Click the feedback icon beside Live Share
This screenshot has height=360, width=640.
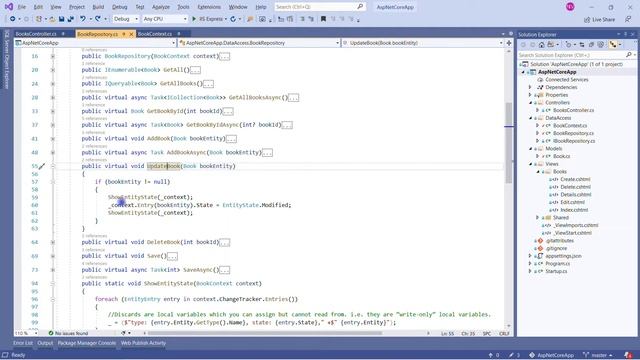coord(628,19)
